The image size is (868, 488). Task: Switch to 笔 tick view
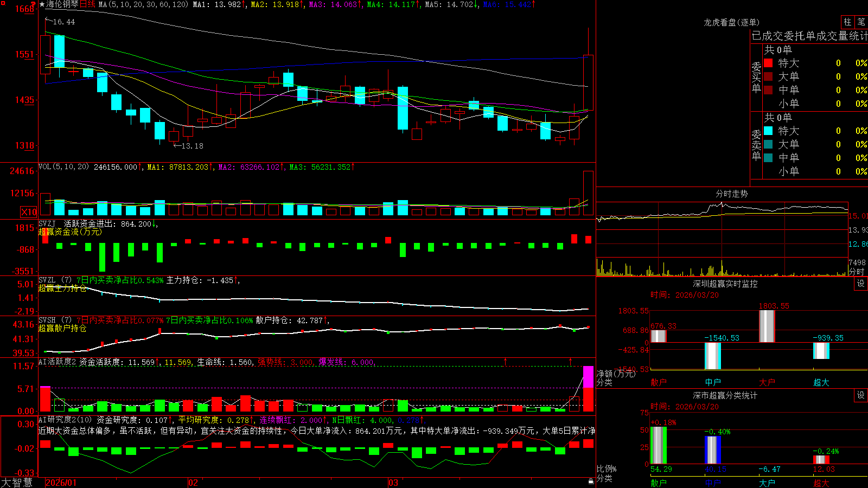tap(861, 22)
